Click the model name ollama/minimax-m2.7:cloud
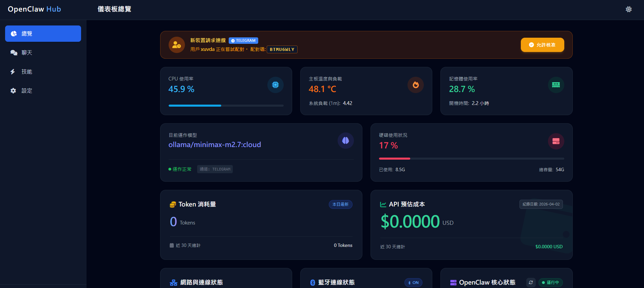The width and height of the screenshot is (644, 288). (x=215, y=145)
